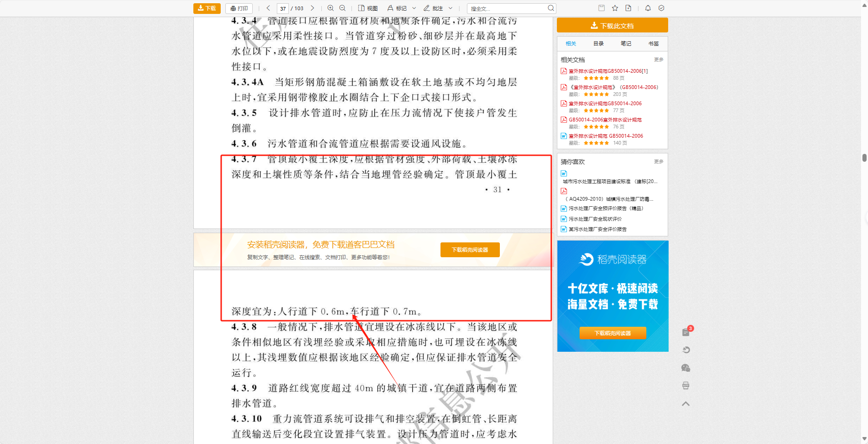The image size is (868, 444).
Task: Click 下载稻壳阅读器 button in blue sidebar ad
Action: [613, 333]
